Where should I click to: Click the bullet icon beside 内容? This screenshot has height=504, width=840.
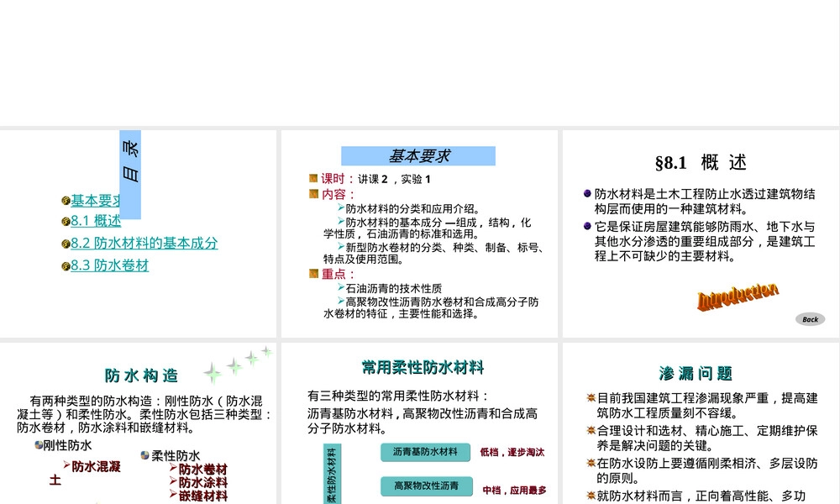pyautogui.click(x=313, y=193)
